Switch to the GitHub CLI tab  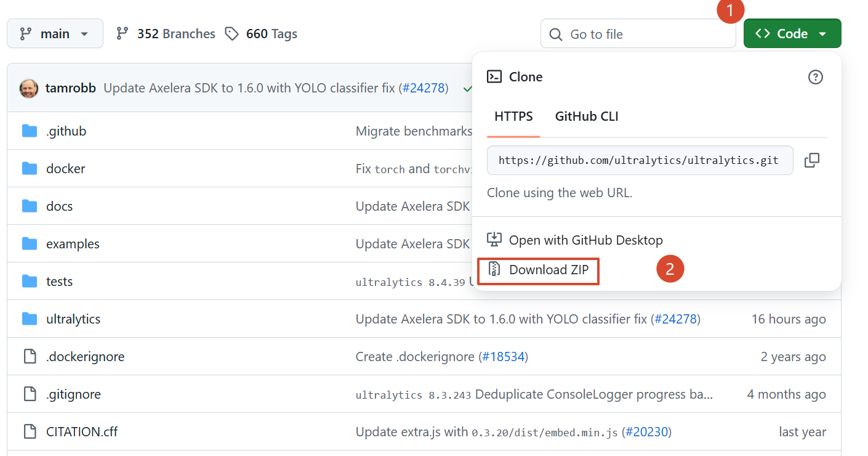tap(586, 116)
